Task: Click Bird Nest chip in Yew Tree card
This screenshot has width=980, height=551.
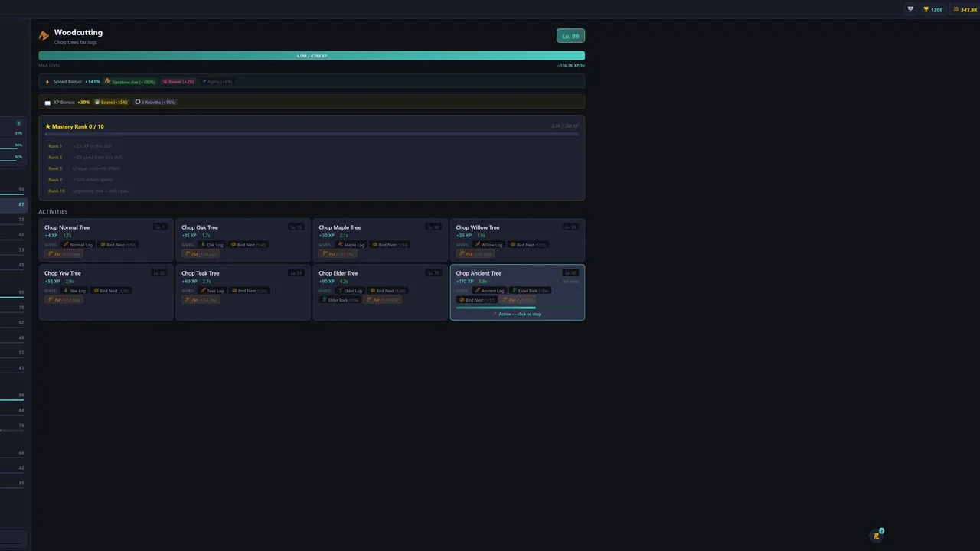Action: (x=112, y=291)
